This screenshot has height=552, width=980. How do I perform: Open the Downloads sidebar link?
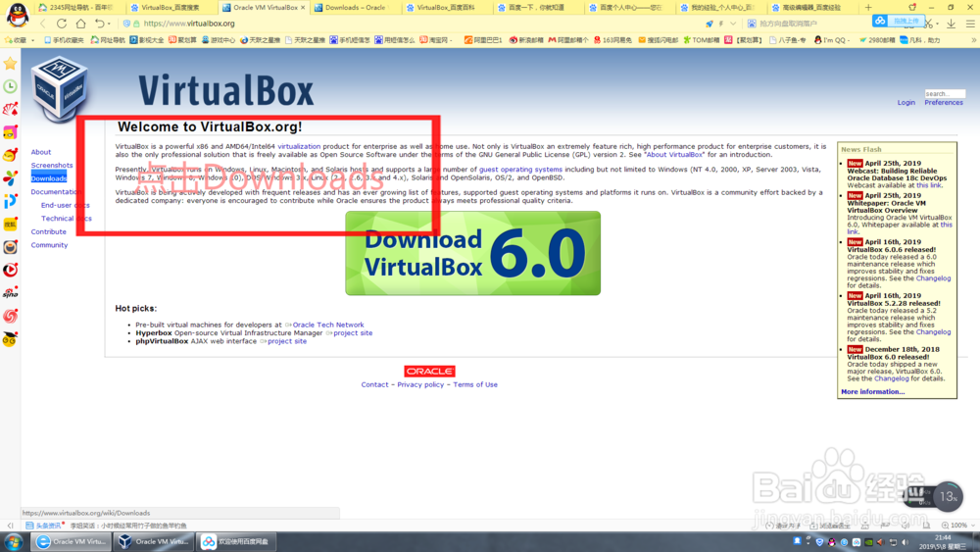click(x=49, y=178)
